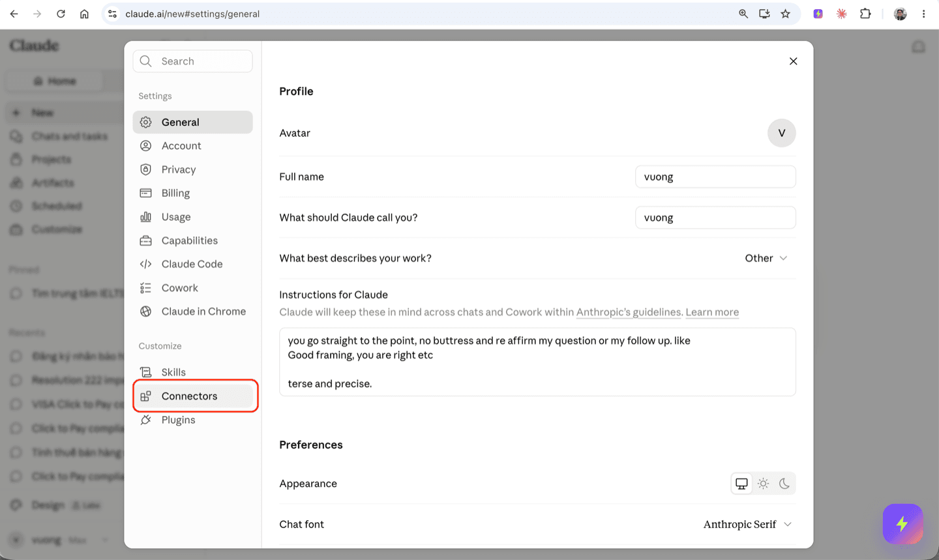
Task: Click the settings Search field
Action: point(192,61)
